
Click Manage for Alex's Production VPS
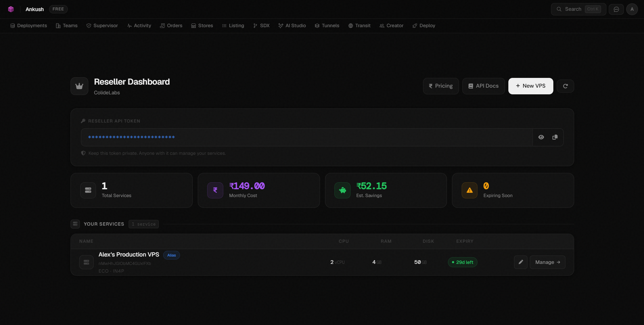point(547,262)
